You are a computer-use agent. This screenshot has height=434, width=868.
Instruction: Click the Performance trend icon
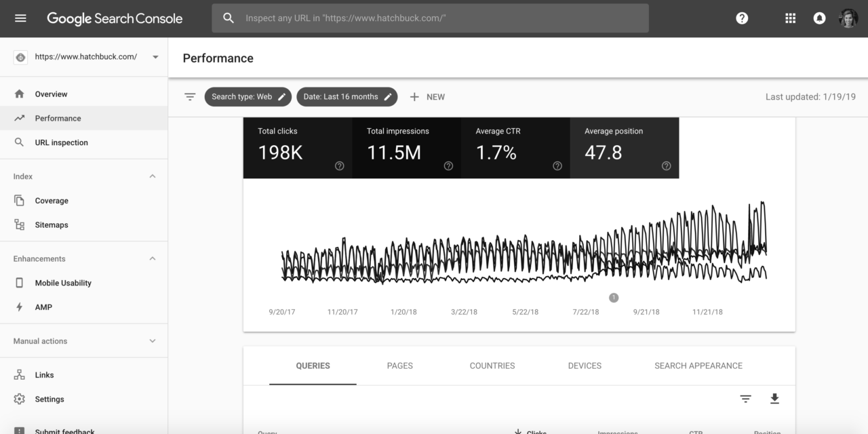tap(19, 118)
